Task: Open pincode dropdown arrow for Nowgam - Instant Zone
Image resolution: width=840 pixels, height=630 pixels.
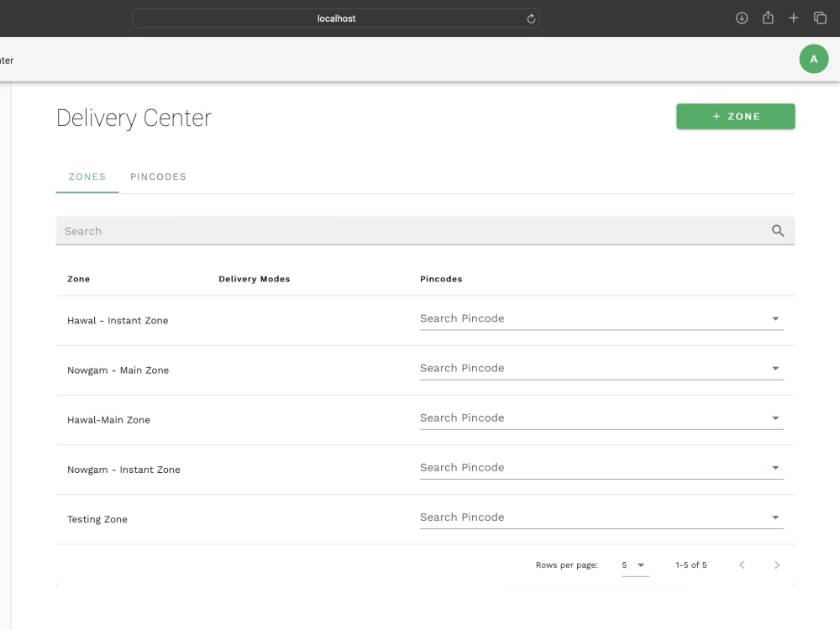Action: click(775, 468)
